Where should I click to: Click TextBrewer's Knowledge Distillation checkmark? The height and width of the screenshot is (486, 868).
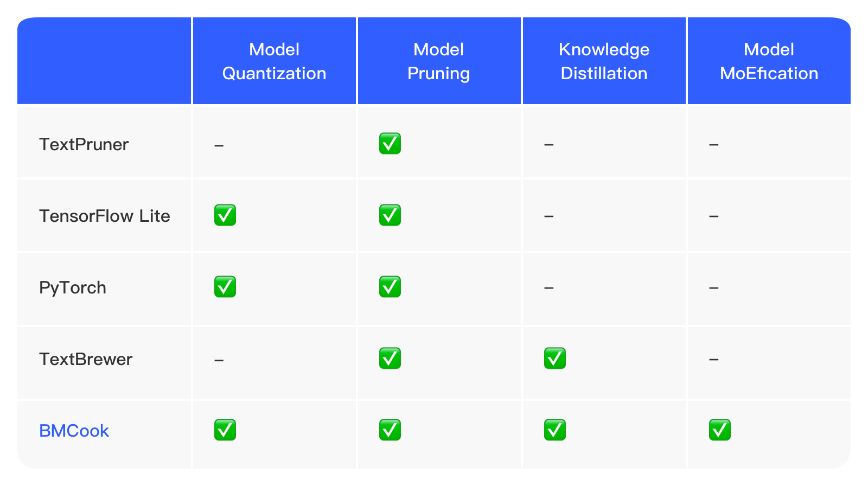(555, 359)
